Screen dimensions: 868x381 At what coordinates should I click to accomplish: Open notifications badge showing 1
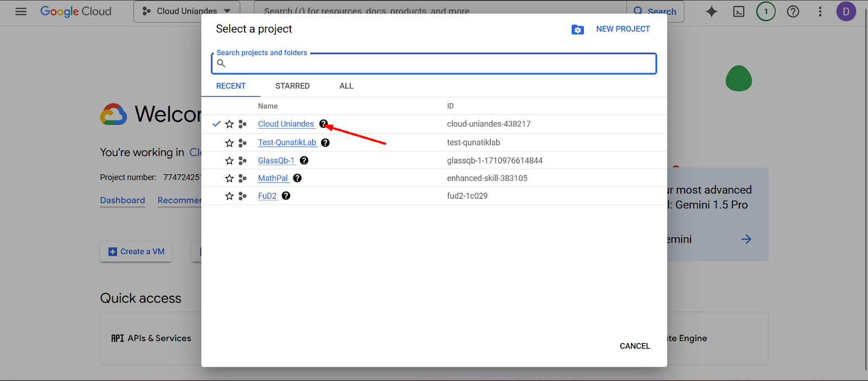click(766, 11)
